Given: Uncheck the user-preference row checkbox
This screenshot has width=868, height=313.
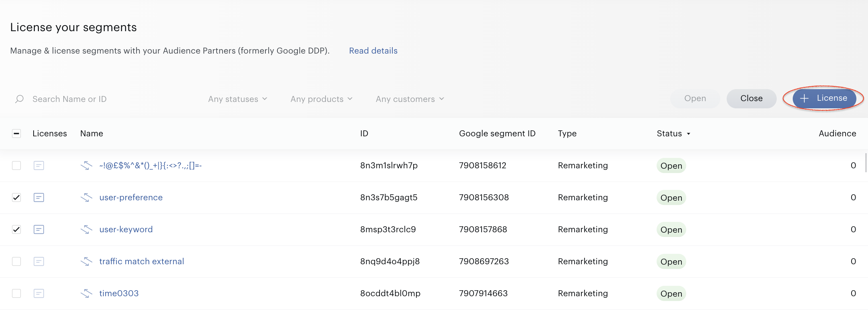Looking at the screenshot, I should 16,197.
